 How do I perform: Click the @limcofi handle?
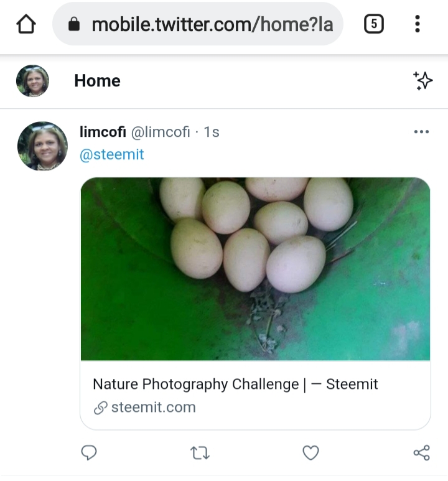tap(161, 132)
